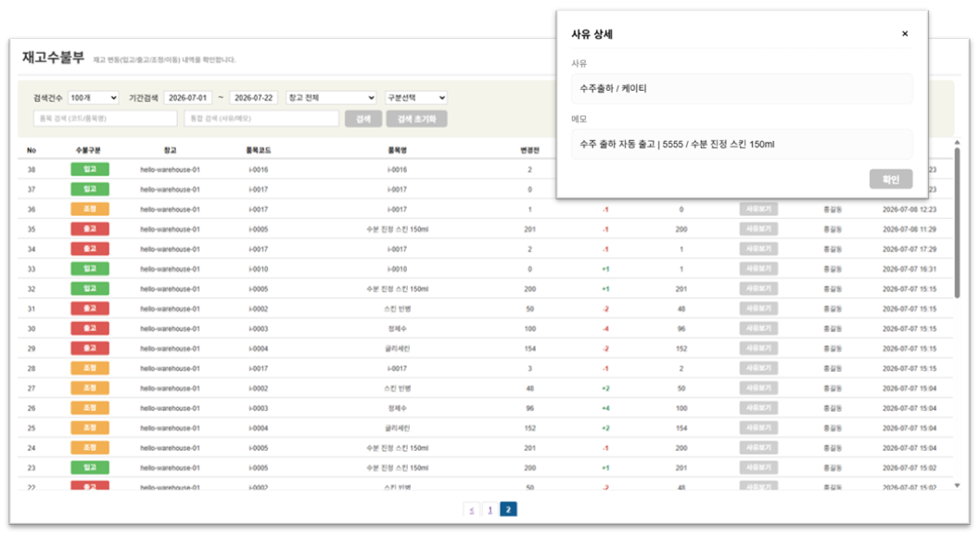
Task: Click the 변경전 column header
Action: click(530, 150)
